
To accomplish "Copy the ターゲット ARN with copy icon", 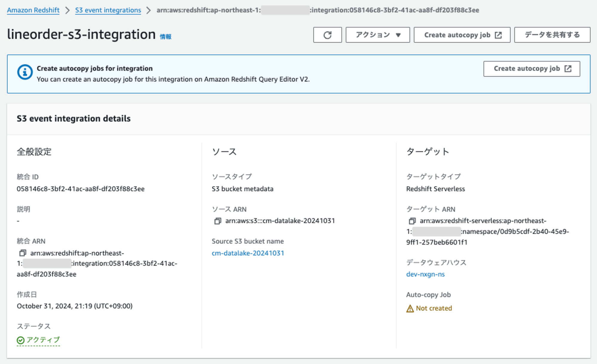I will tap(412, 221).
